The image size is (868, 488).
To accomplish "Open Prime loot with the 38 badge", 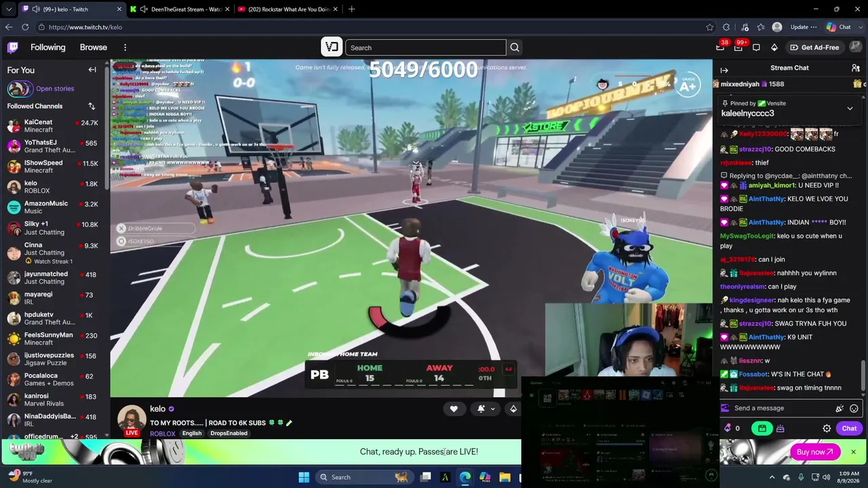I will (x=721, y=47).
